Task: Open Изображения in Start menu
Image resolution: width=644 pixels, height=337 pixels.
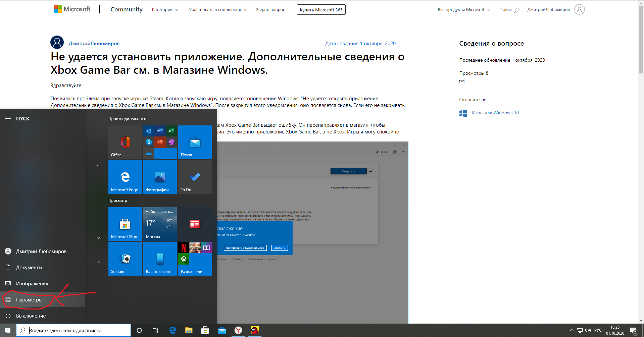Action: (43, 283)
